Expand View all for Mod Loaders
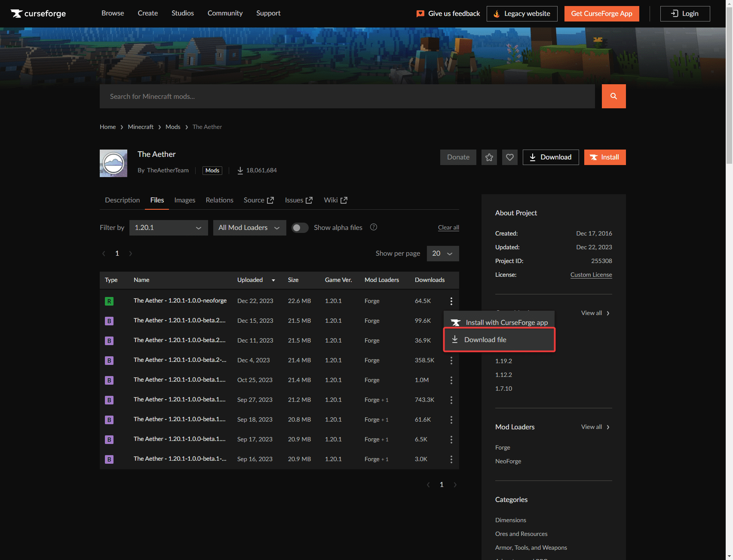 [595, 427]
